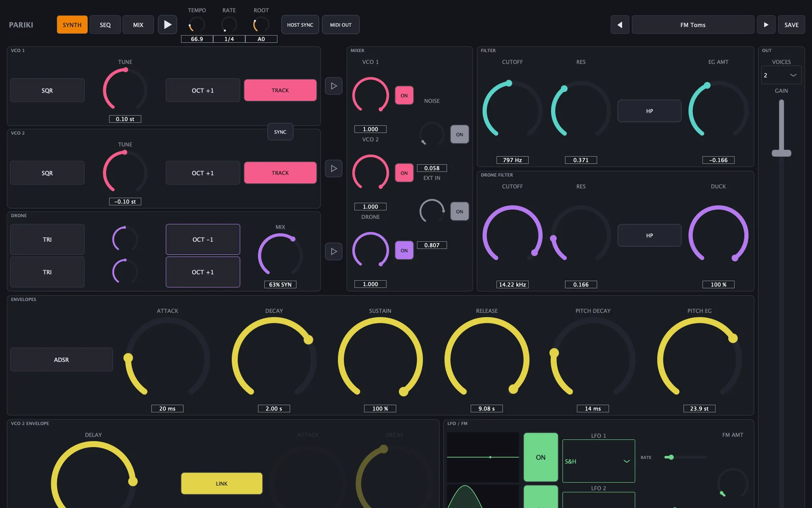Click the Filter HP mode button
Viewport: 812px width, 508px height.
click(649, 111)
